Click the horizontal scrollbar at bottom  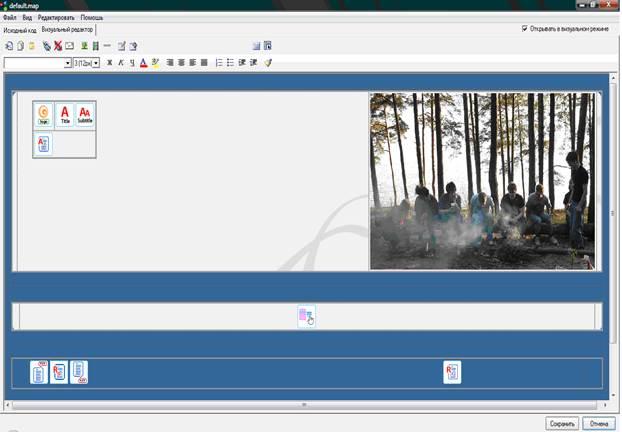pos(305,404)
